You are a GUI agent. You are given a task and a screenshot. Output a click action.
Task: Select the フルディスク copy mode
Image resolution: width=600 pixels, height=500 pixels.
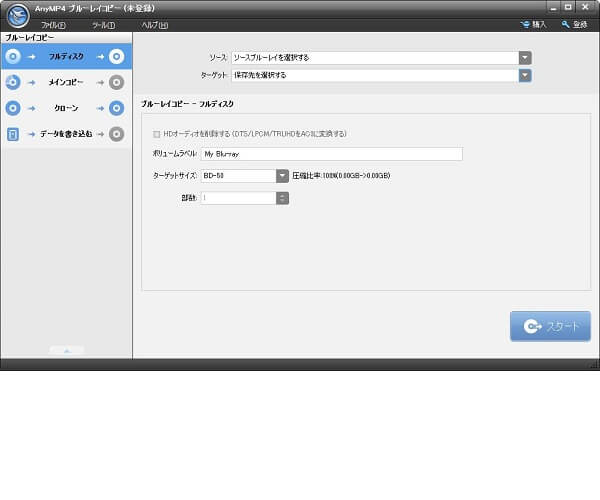67,57
